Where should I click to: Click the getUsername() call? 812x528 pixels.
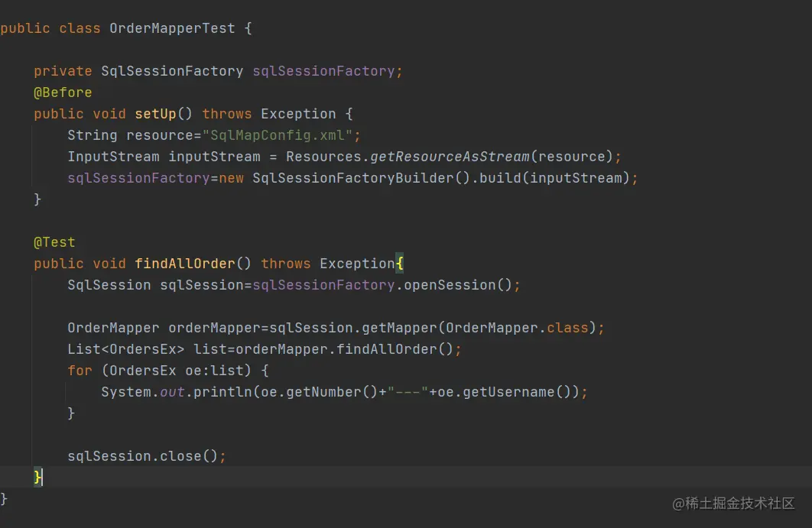point(516,392)
